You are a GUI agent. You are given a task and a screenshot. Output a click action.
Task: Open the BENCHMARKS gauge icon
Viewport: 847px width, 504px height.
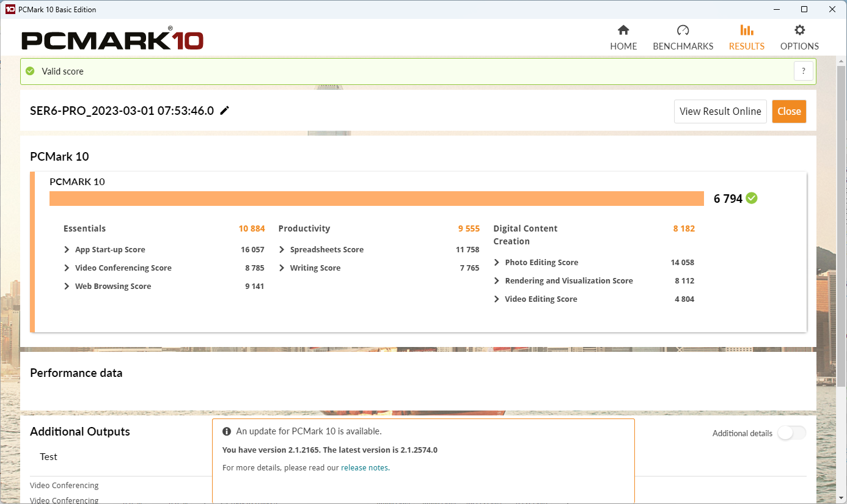click(683, 31)
